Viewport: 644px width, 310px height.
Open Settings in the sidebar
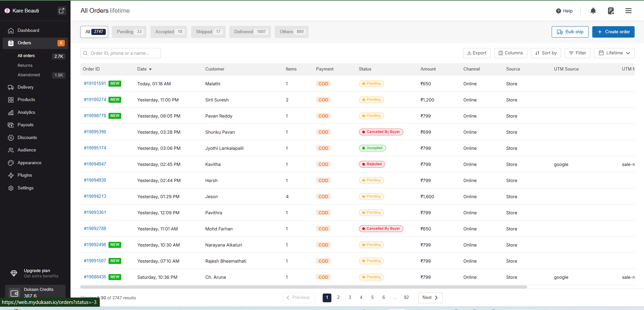[25, 188]
